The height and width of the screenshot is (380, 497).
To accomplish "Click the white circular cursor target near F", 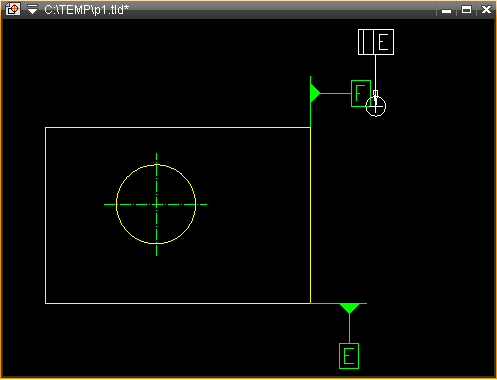I will 376,107.
